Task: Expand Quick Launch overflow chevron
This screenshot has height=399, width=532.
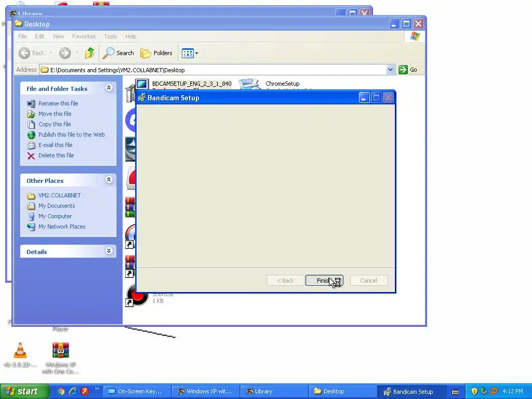Action: 97,389
